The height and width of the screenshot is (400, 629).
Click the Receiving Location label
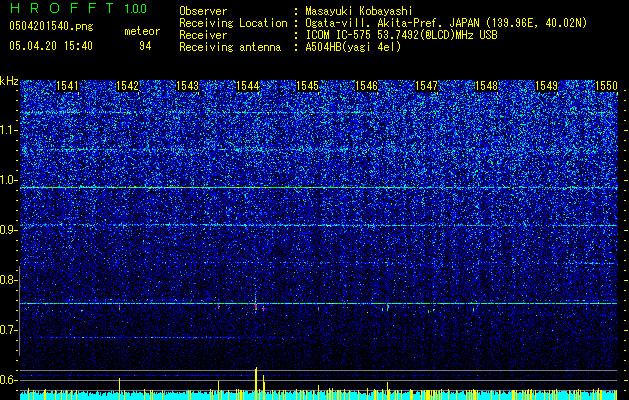click(233, 23)
